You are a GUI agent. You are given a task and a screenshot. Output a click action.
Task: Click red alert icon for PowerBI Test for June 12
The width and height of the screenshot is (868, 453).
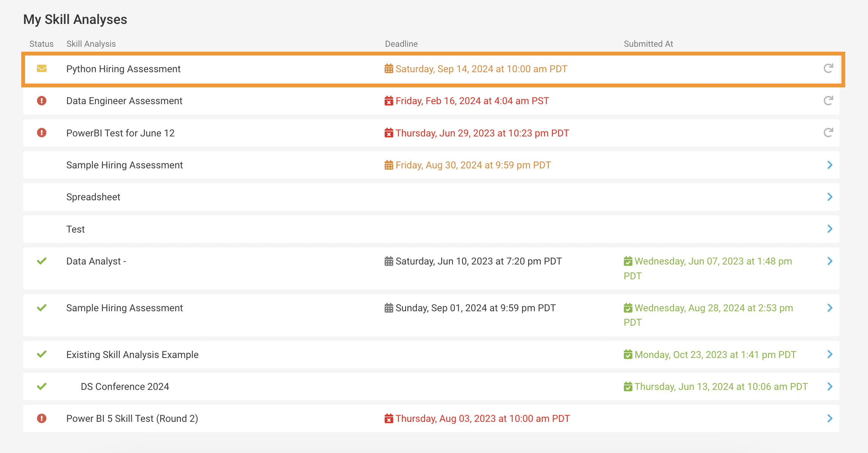pos(42,133)
